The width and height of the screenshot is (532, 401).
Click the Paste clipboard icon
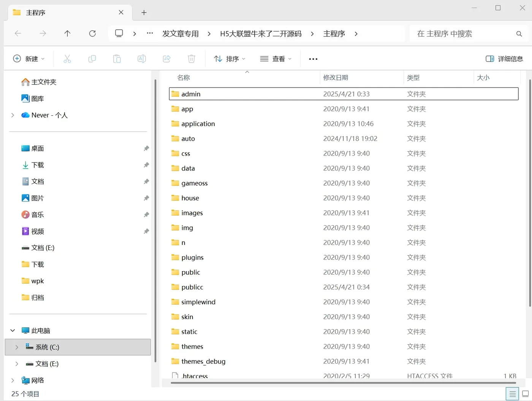click(117, 59)
